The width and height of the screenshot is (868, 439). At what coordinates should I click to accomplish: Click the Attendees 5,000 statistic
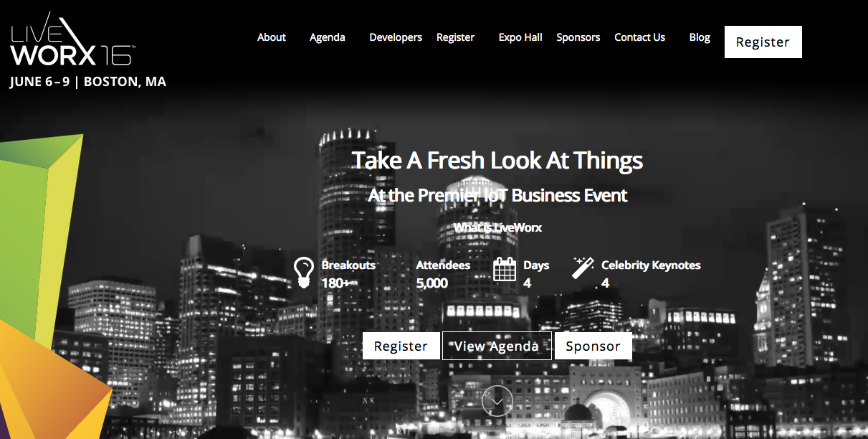(x=443, y=274)
